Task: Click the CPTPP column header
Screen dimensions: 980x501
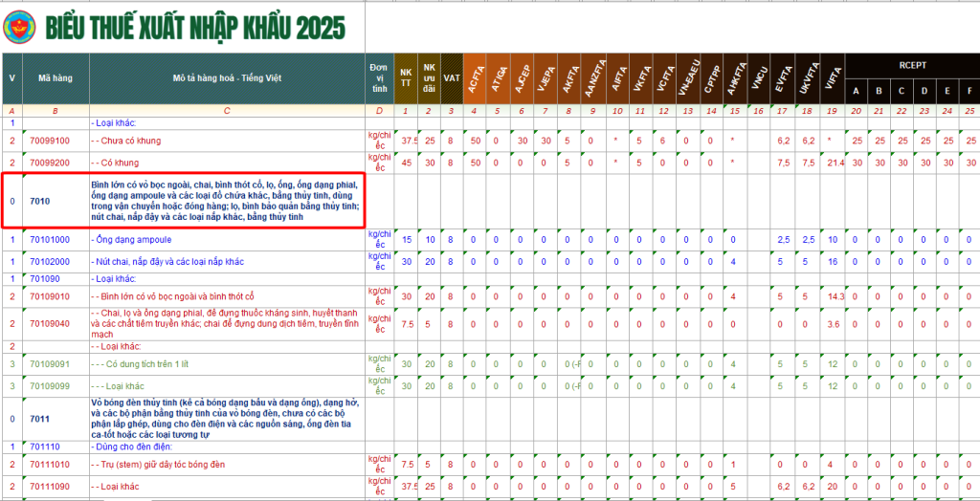Action: 709,77
